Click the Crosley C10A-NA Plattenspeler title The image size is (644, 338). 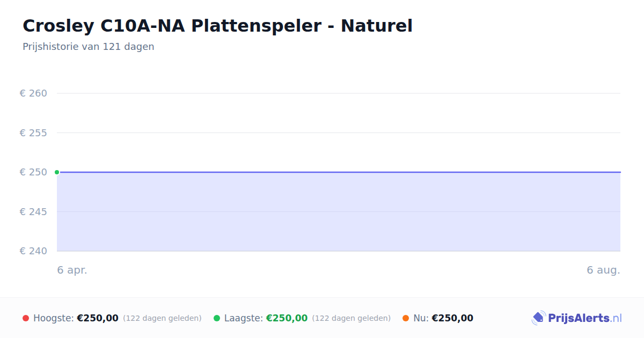click(217, 26)
